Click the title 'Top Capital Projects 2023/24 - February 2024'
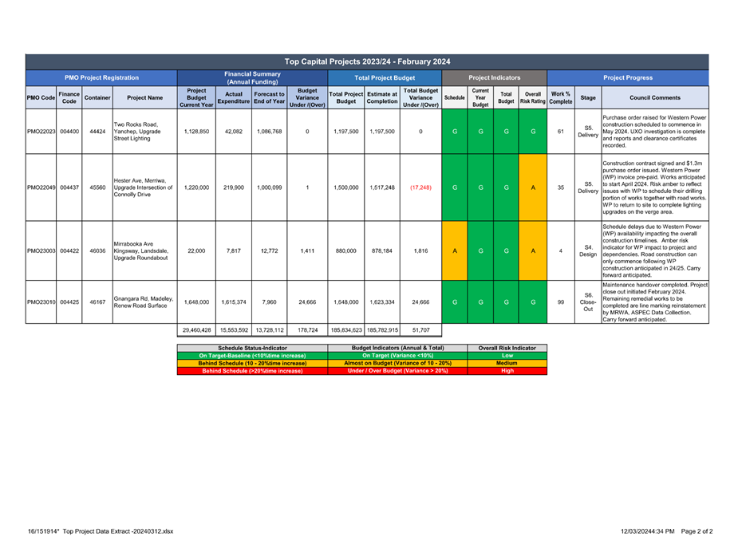738x560 pixels. [x=367, y=61]
